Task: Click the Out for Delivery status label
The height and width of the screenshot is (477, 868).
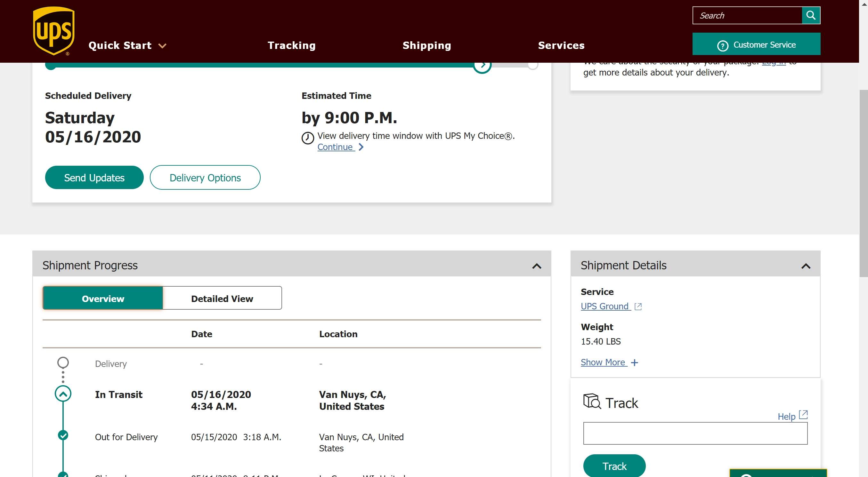Action: (126, 437)
